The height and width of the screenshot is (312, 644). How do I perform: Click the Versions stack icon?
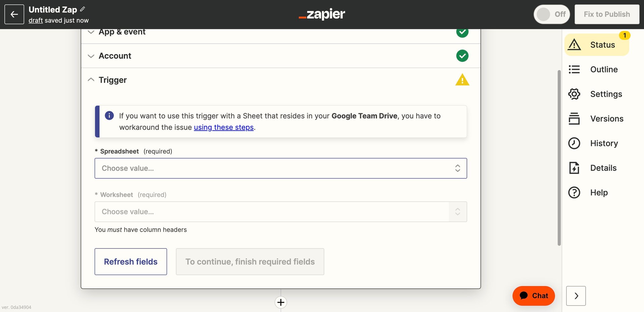(574, 119)
